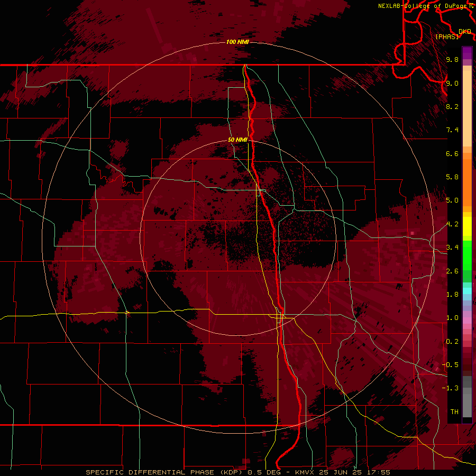The width and height of the screenshot is (476, 476).
Task: Click the 4.2 scale value
Action: [x=452, y=224]
